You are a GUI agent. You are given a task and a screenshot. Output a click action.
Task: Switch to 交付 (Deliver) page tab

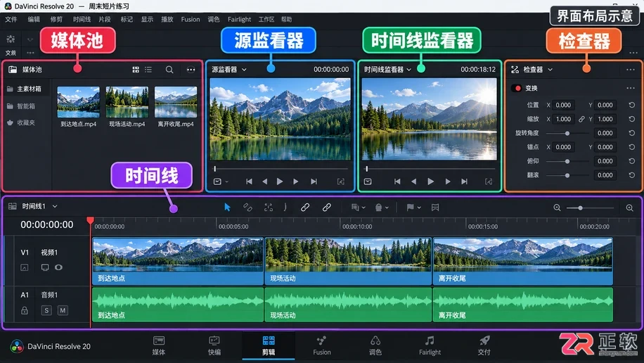click(x=484, y=345)
